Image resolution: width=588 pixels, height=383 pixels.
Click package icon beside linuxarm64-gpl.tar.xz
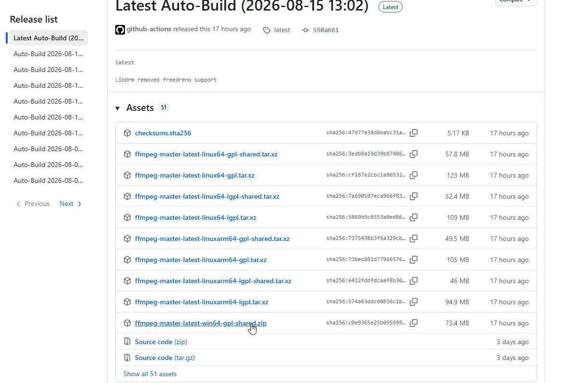127,260
